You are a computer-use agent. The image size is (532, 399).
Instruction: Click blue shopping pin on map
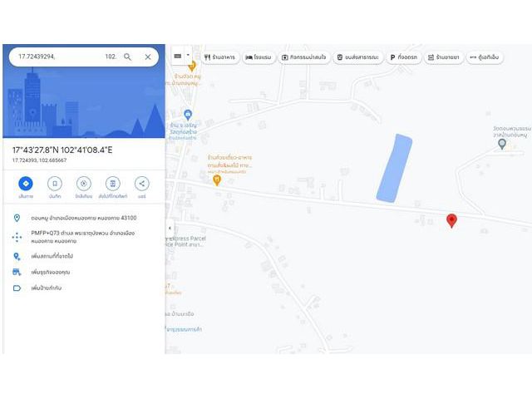point(188,115)
